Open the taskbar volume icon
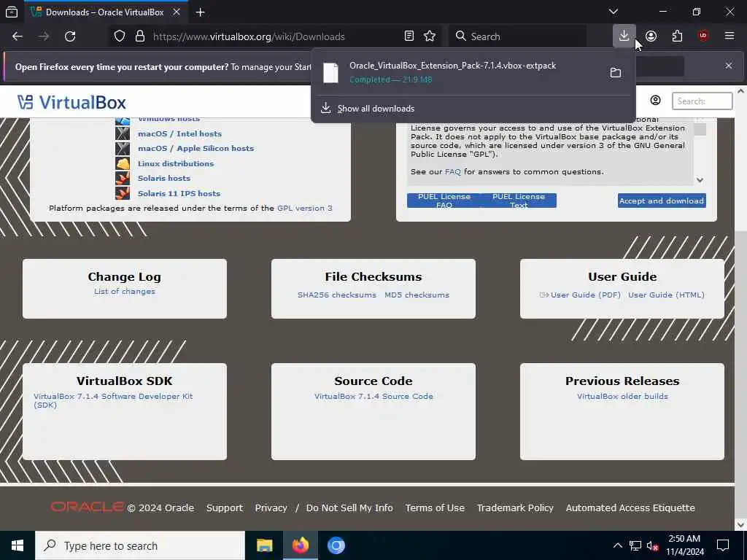The width and height of the screenshot is (747, 560). point(653,545)
